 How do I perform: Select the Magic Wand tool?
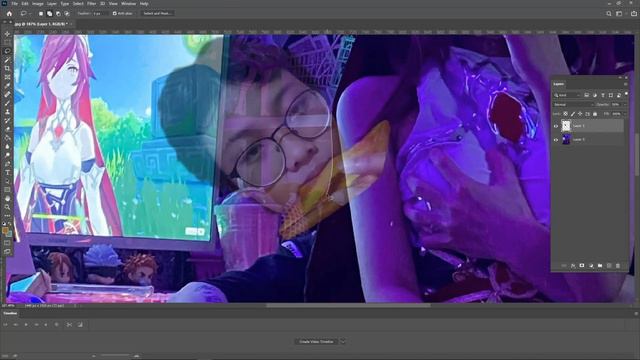pos(7,60)
